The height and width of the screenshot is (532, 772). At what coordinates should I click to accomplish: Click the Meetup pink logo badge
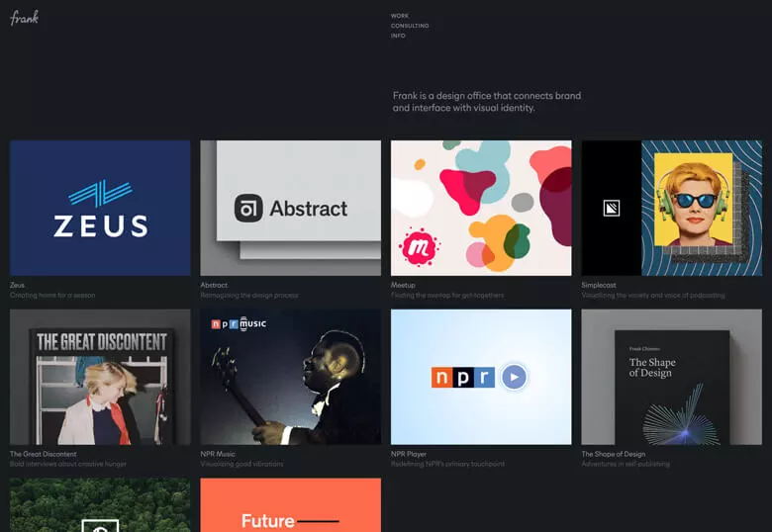[419, 247]
